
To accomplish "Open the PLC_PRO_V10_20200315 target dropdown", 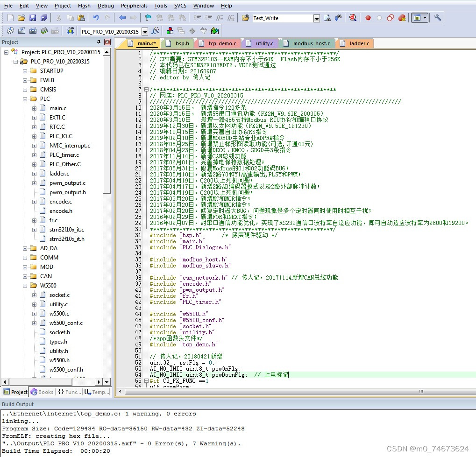I will (x=145, y=31).
